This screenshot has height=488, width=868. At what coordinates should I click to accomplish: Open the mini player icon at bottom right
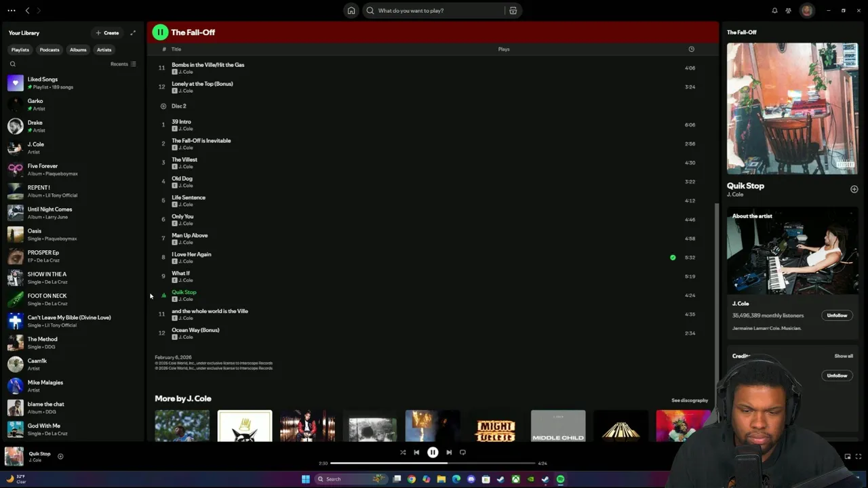click(848, 457)
